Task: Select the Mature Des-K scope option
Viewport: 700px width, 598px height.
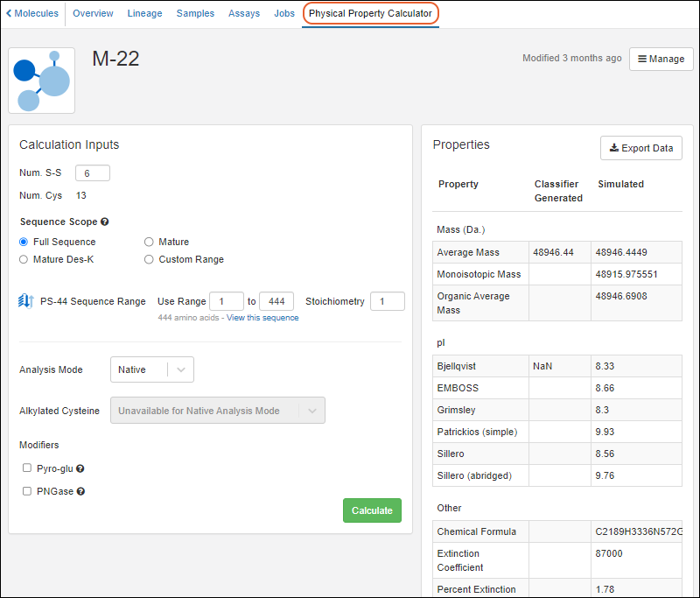Action: coord(24,259)
